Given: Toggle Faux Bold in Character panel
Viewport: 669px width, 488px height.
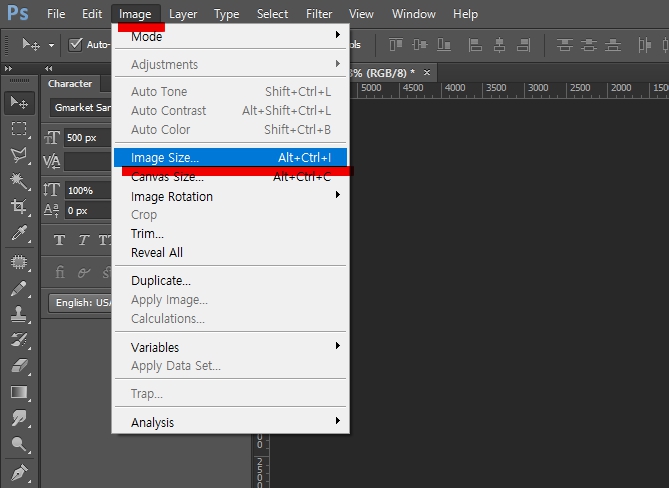Looking at the screenshot, I should (60, 240).
